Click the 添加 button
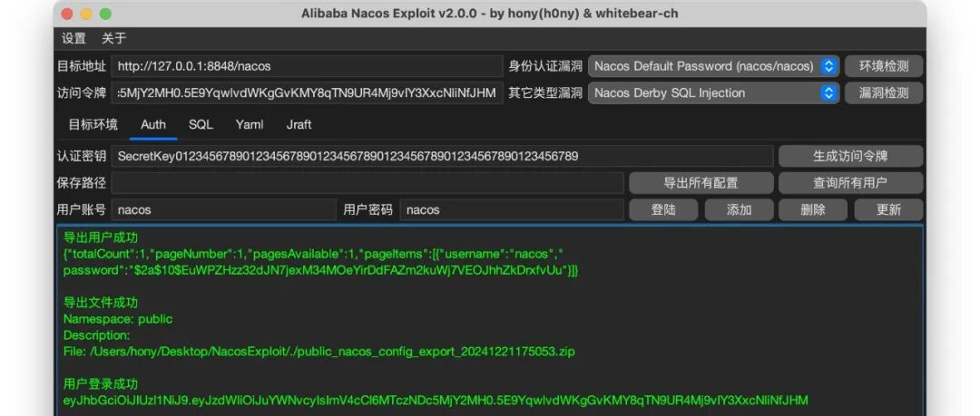 pyautogui.click(x=739, y=210)
